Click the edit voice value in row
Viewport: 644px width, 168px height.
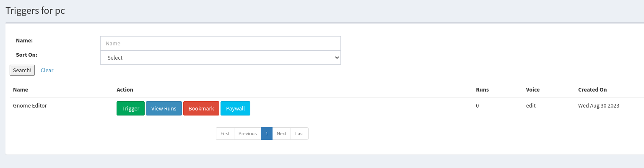(x=531, y=105)
